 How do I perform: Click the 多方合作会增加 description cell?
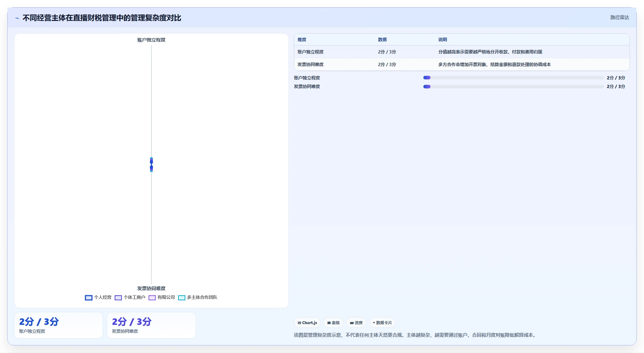(x=494, y=65)
